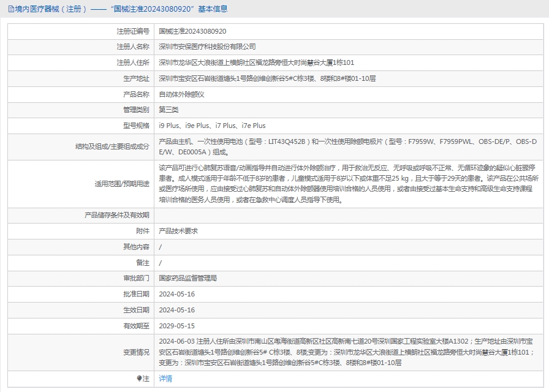The width and height of the screenshot is (549, 392).
Task: Click the 生效日期 label
Action: 136,310
